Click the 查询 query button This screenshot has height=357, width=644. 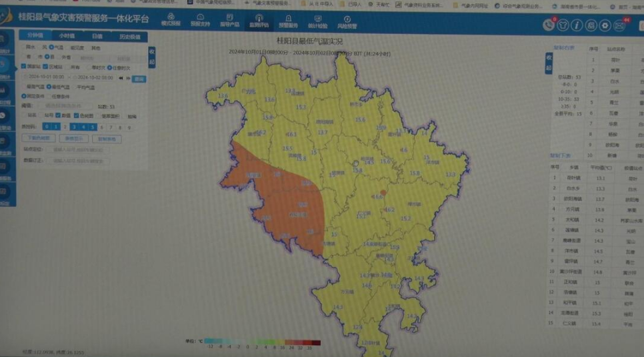139,78
